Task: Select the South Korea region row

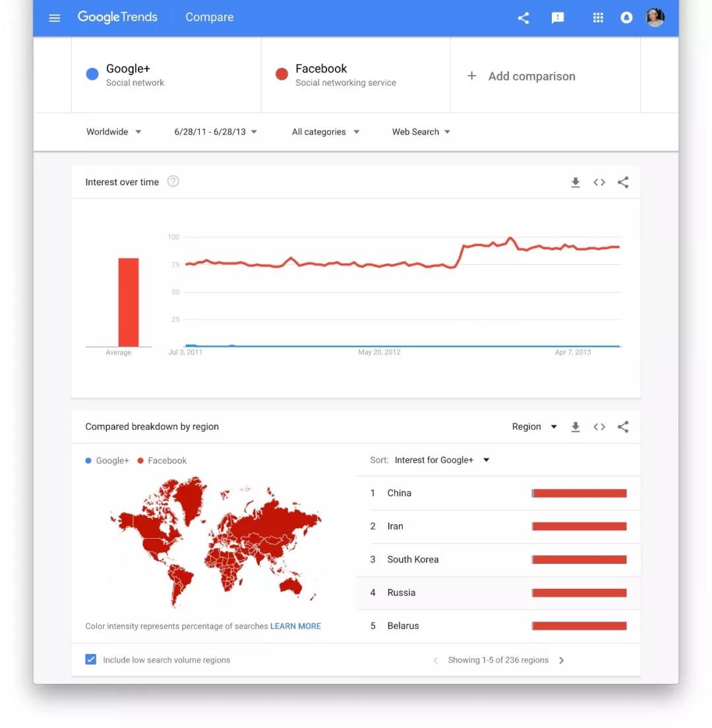Action: click(x=498, y=559)
